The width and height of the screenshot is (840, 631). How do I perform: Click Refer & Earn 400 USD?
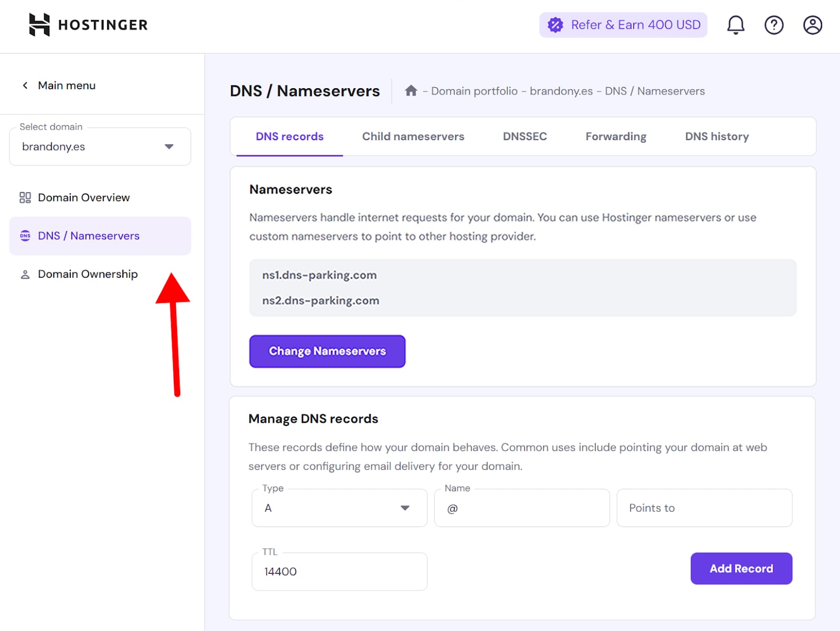tap(623, 25)
